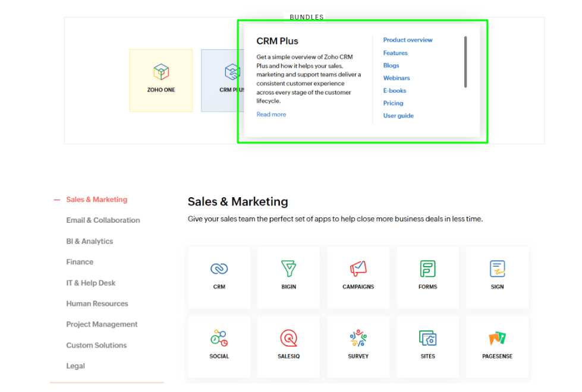Click the SIGN tile label
Screen dimensions: 582x392
pos(498,287)
